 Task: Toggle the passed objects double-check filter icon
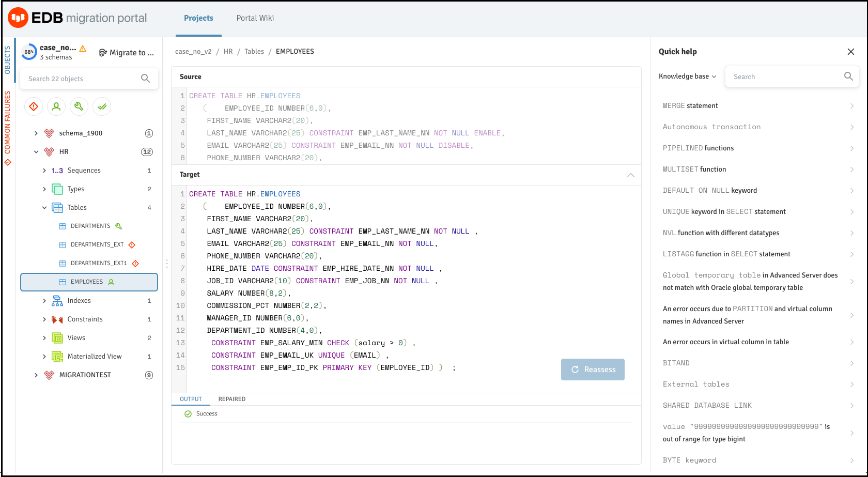pos(102,106)
